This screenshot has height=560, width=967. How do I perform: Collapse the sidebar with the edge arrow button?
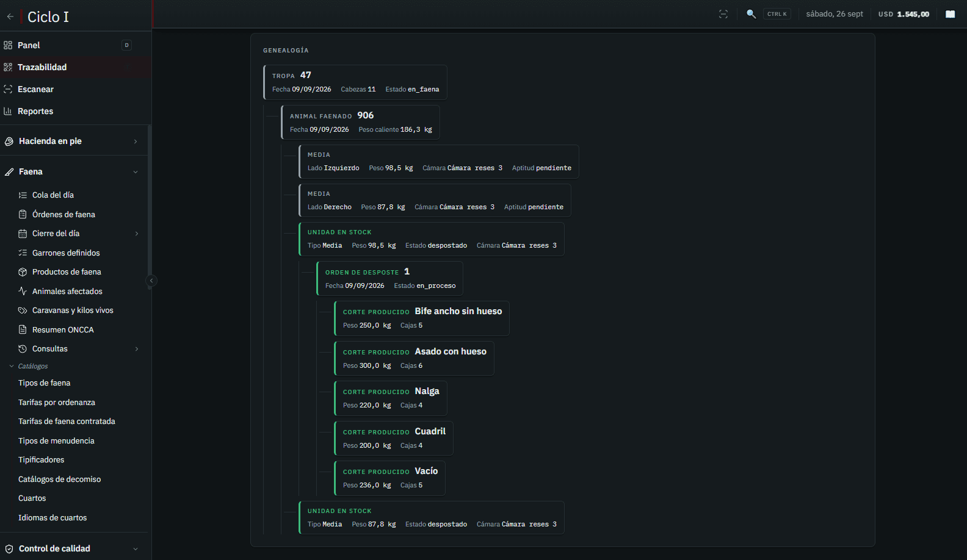tap(151, 281)
